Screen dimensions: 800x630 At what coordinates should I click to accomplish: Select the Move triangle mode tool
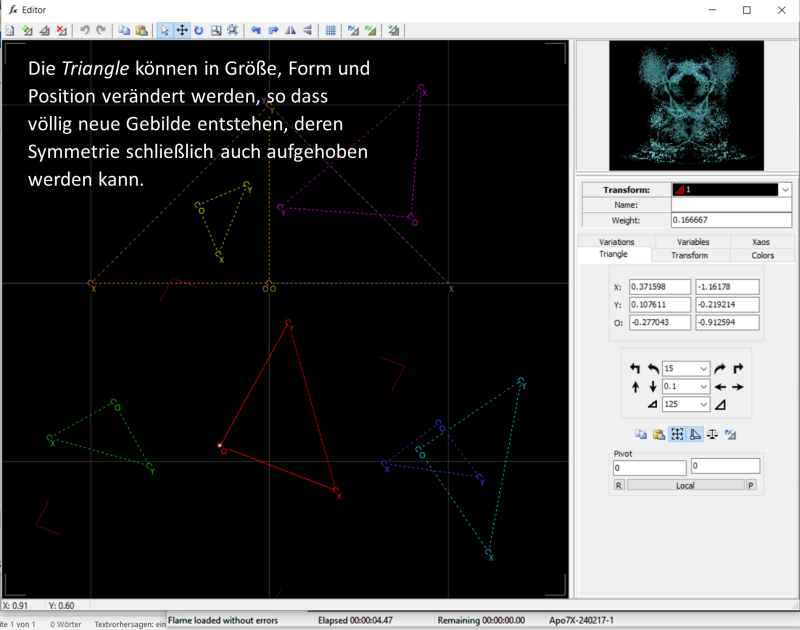(x=182, y=30)
